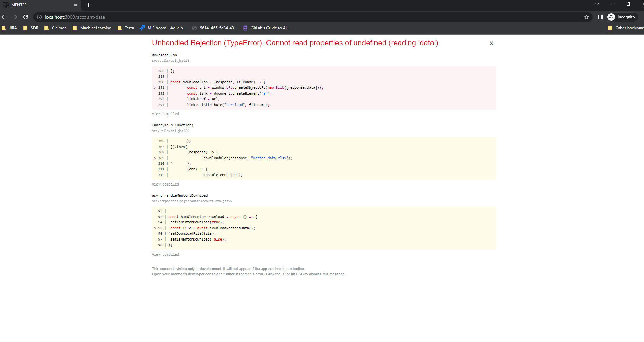Open the tab search chevron dropdown
Viewport: 644px width, 342px height.
coord(597,4)
